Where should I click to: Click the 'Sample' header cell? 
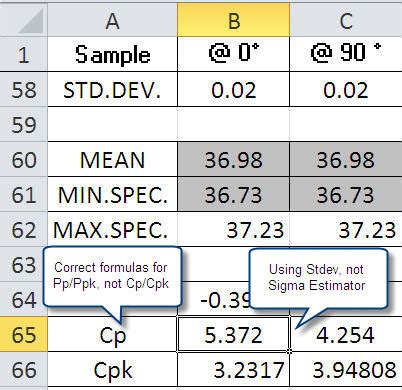click(113, 54)
